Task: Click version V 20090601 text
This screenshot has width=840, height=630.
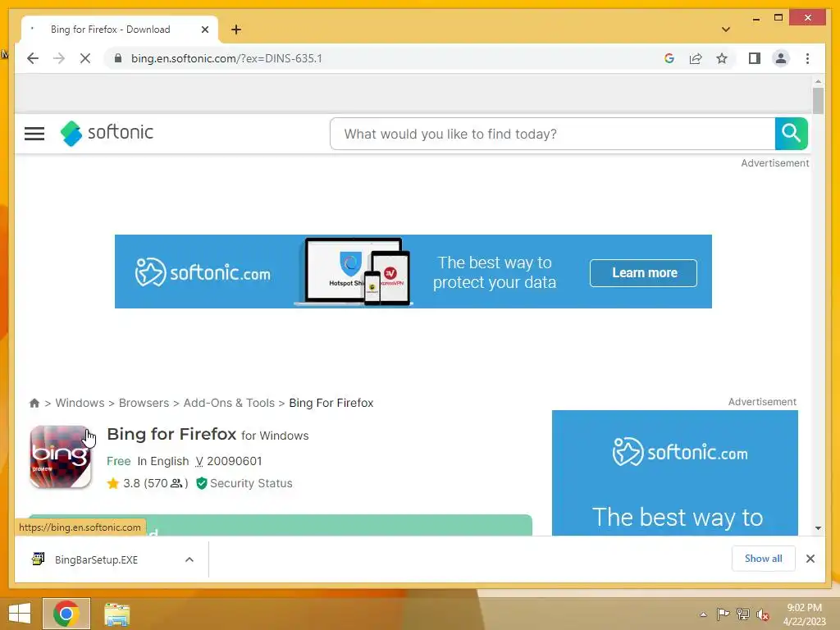Action: point(229,461)
